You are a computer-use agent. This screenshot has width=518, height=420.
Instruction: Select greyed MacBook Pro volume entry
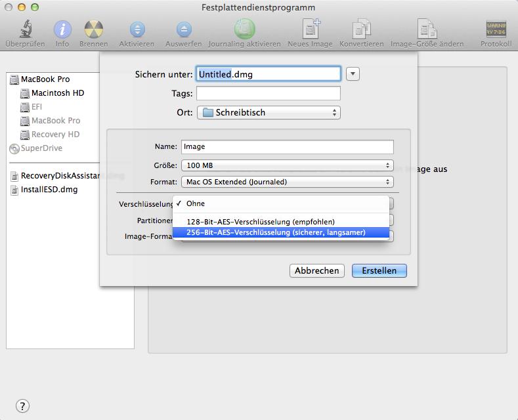coord(56,121)
